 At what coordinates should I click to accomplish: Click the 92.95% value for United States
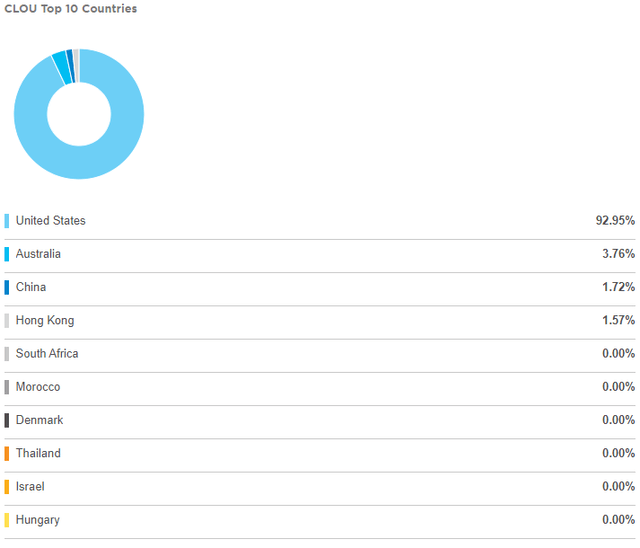pos(615,221)
